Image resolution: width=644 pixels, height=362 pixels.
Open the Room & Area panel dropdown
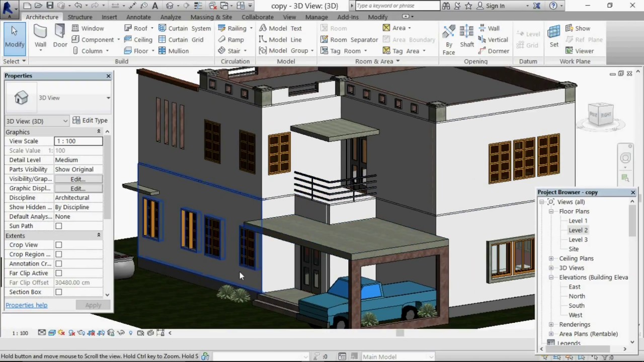[x=377, y=61]
